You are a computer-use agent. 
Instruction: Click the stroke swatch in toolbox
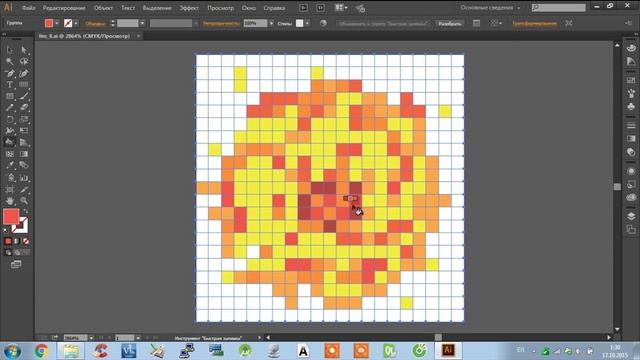(20, 225)
